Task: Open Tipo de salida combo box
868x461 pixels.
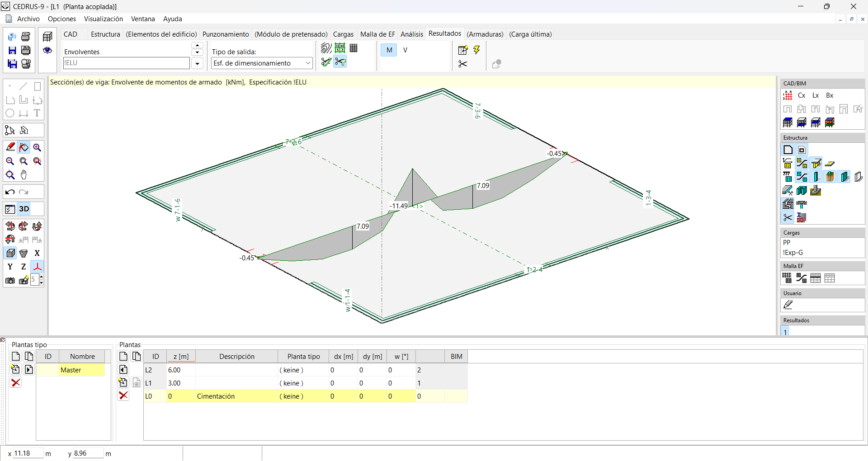Action: tap(262, 63)
